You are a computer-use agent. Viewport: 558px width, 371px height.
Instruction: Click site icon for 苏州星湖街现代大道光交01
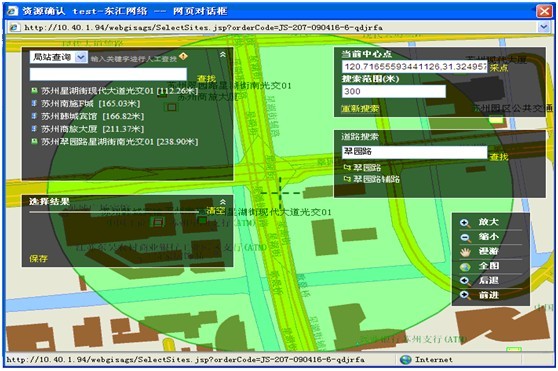coord(34,91)
